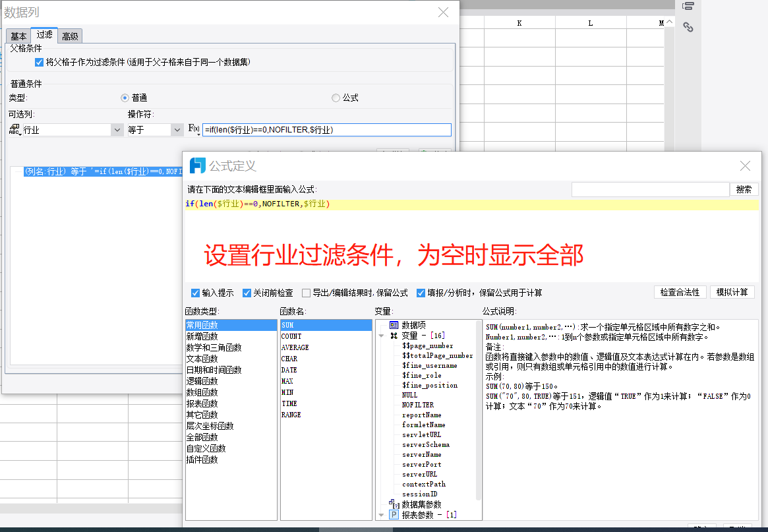The height and width of the screenshot is (532, 768).
Task: Select the 普通 type radio button
Action: (x=125, y=98)
